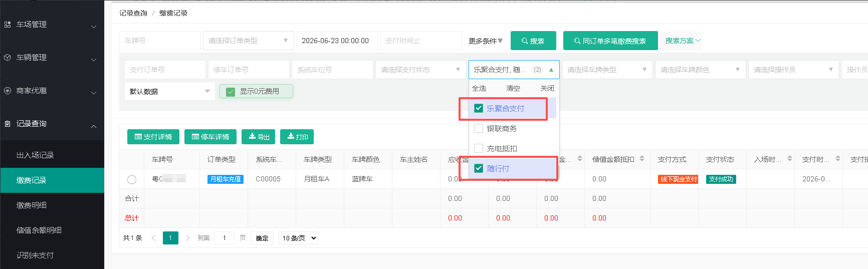Click the 月租车充值 tag in the row
Screen dimensions: 868x269
coord(226,179)
